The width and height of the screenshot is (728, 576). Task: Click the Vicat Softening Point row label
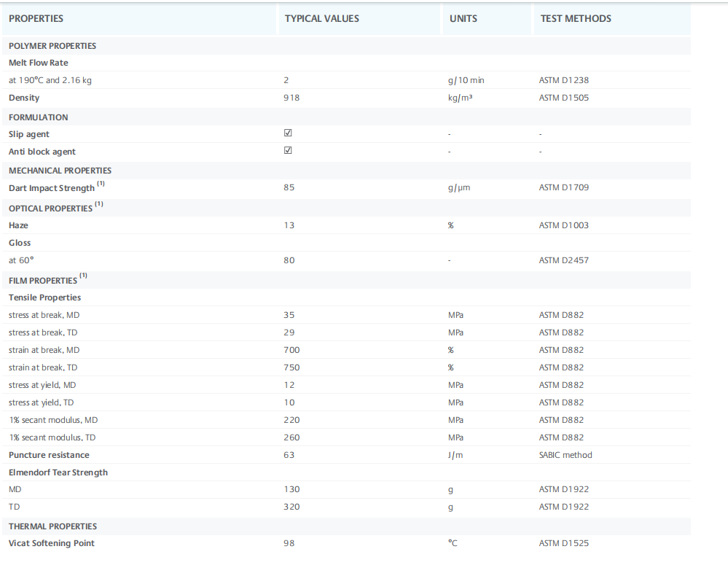coord(52,543)
